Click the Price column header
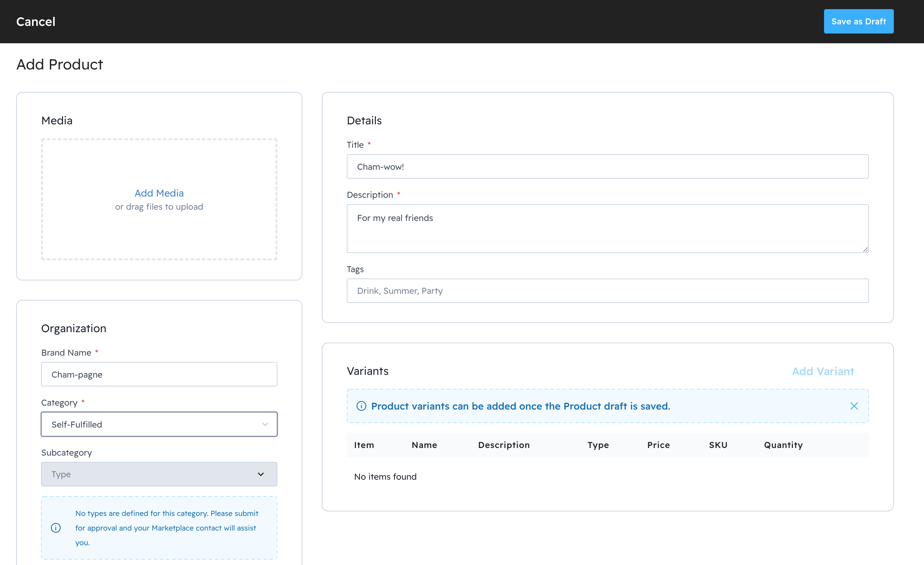Screen dimensions: 924x565 pyautogui.click(x=658, y=445)
